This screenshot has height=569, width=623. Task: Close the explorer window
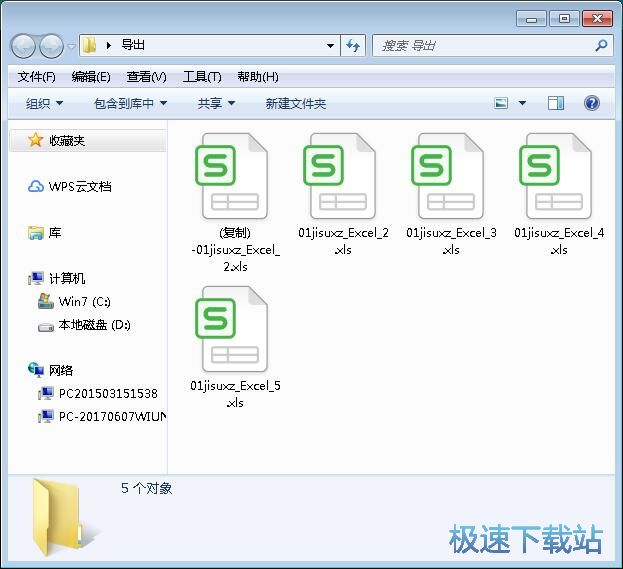(597, 19)
